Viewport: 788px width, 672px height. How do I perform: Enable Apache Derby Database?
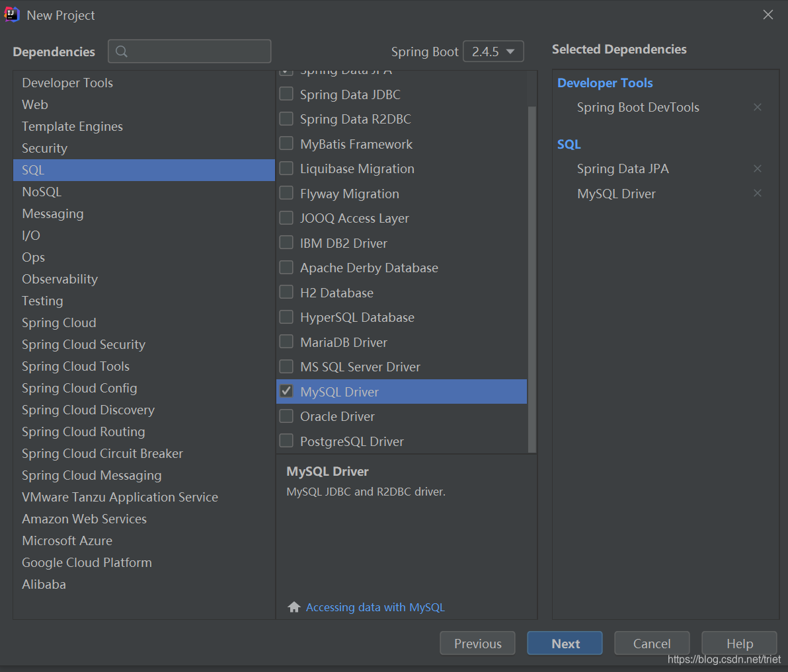tap(286, 267)
